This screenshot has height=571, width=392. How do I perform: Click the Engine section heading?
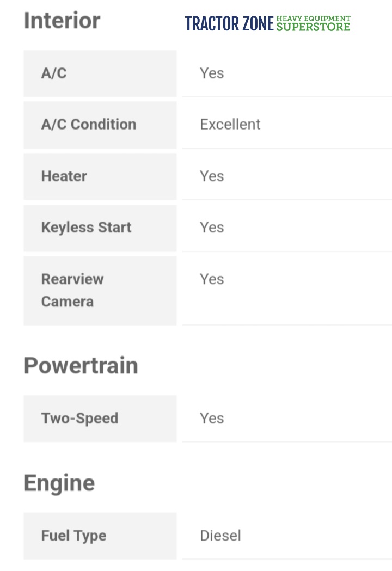tap(59, 483)
